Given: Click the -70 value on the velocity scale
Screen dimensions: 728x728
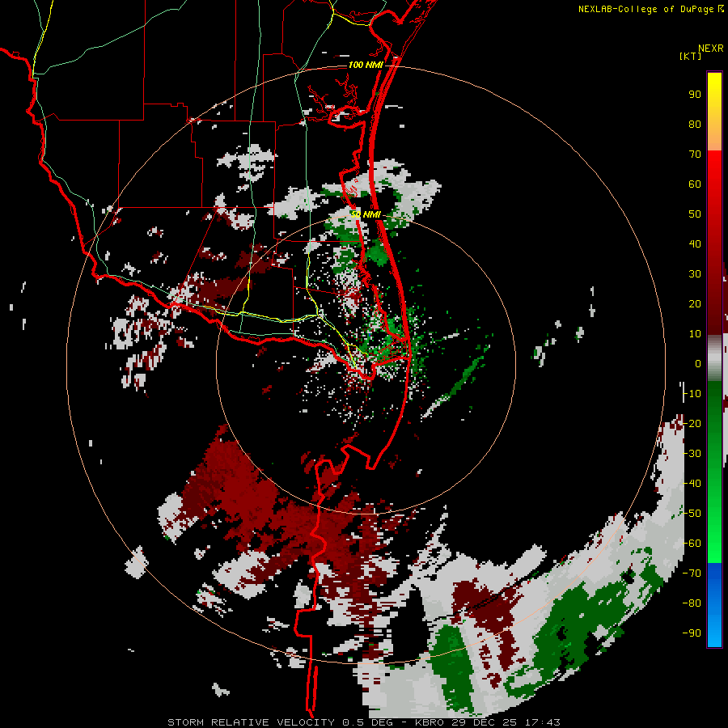Looking at the screenshot, I should point(692,574).
